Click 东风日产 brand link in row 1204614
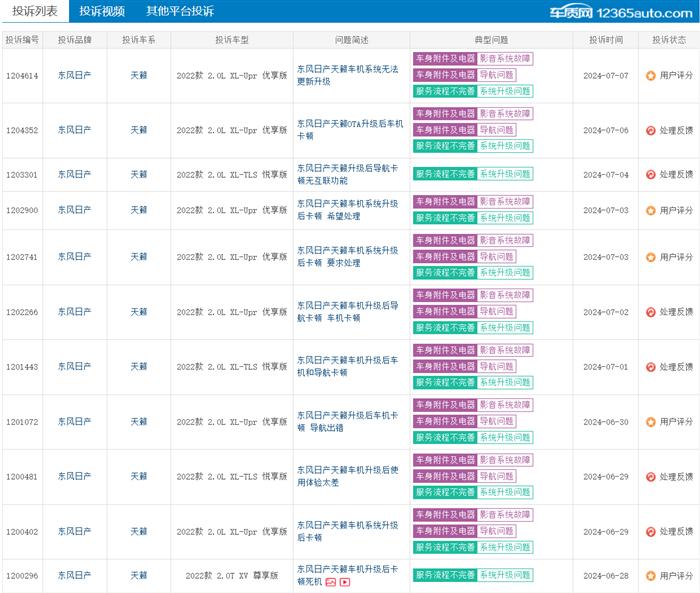The height and width of the screenshot is (593, 700). pos(75,75)
